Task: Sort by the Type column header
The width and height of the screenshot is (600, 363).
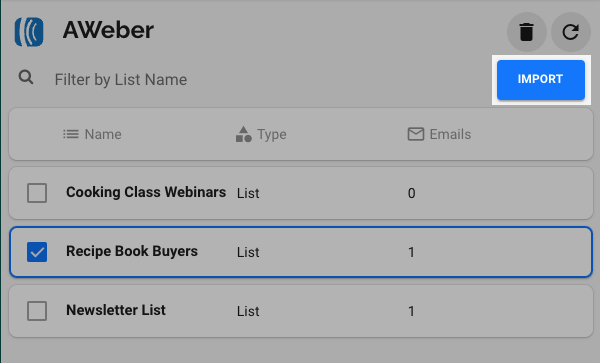Action: pyautogui.click(x=272, y=134)
